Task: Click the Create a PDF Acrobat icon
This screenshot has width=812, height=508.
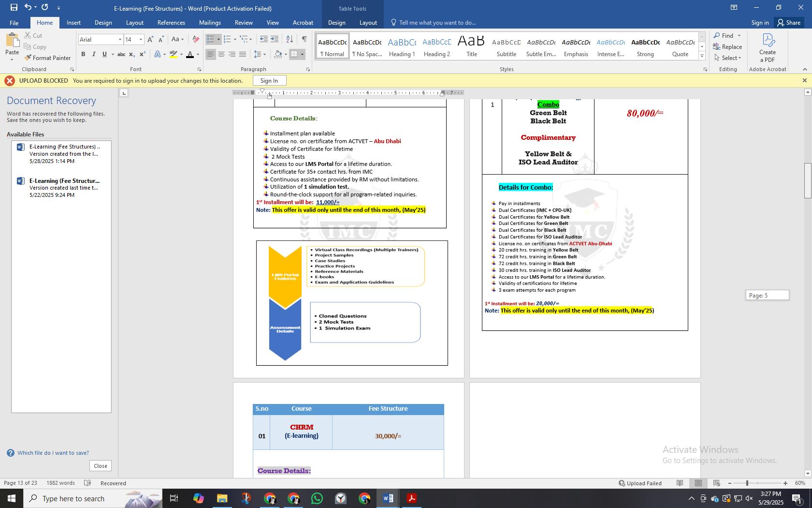Action: pyautogui.click(x=768, y=47)
